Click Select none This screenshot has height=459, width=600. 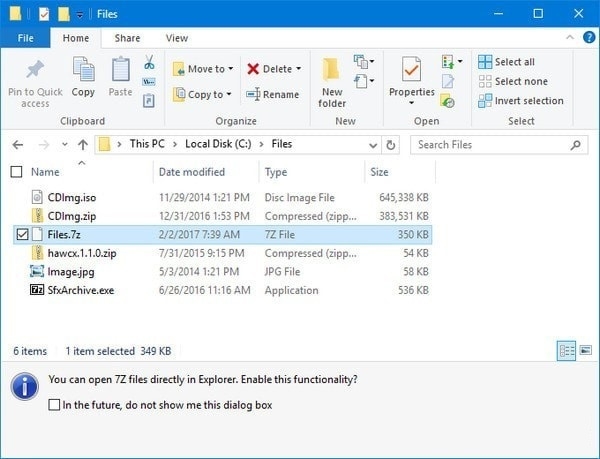(x=513, y=81)
